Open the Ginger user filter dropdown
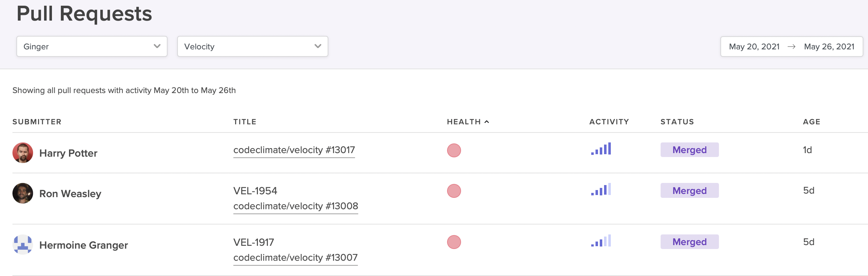868x276 pixels. 91,46
